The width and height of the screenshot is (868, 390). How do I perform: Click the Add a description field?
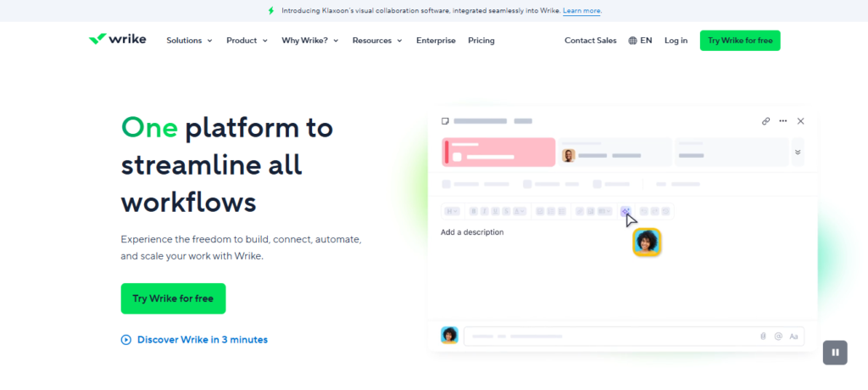472,232
